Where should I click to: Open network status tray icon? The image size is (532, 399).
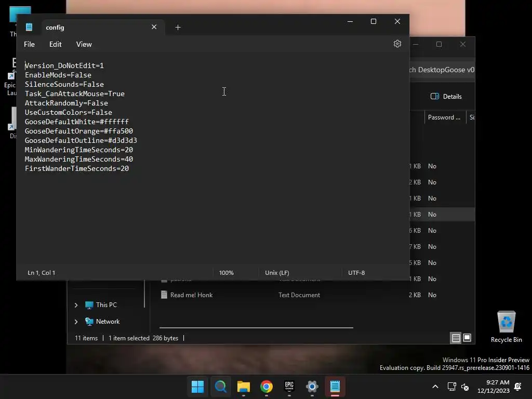451,387
